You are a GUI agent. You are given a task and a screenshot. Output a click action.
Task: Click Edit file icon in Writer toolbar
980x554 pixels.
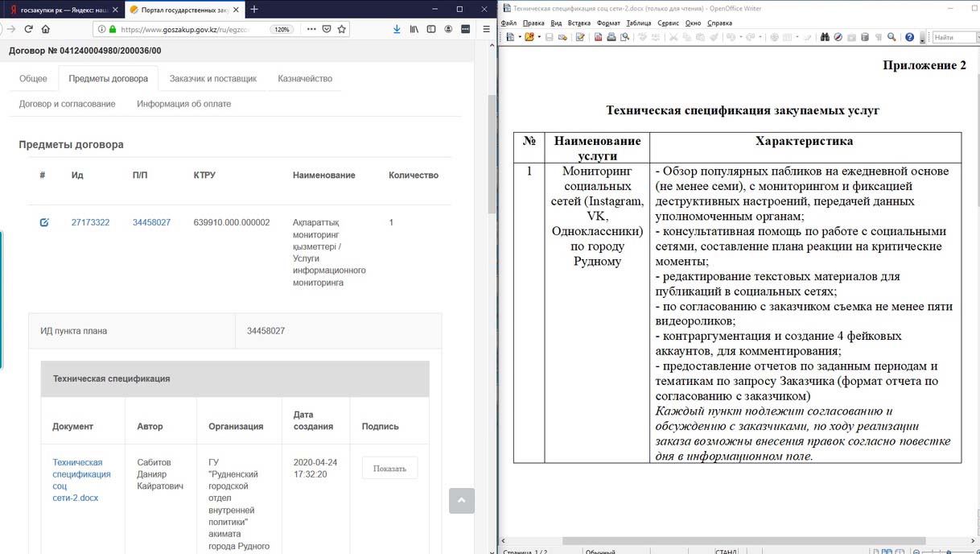pyautogui.click(x=580, y=37)
